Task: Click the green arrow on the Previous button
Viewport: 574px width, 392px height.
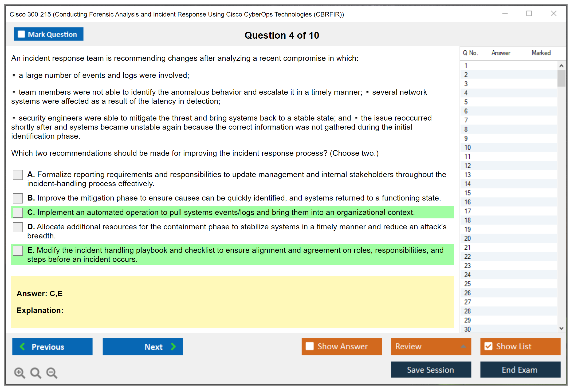Action: (22, 346)
